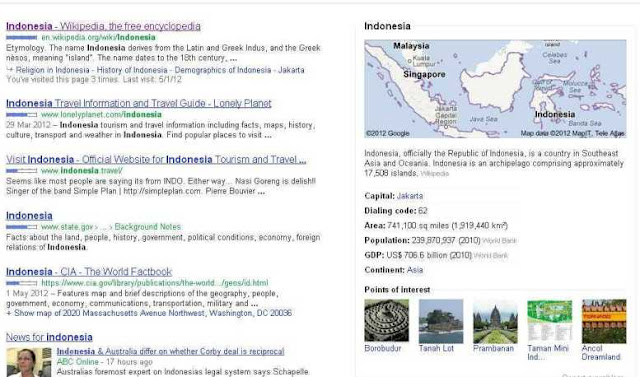Click the Singapore label on the map

pyautogui.click(x=424, y=75)
